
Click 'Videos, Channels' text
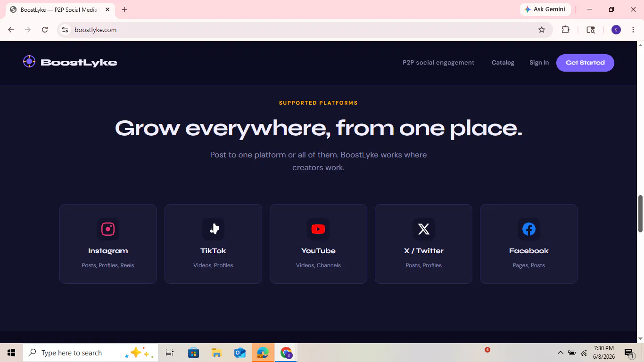[318, 265]
